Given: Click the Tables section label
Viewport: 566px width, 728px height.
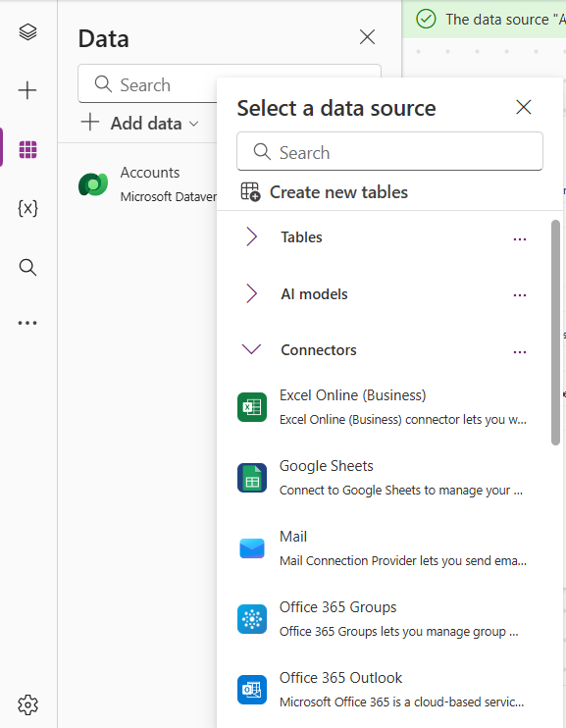Looking at the screenshot, I should click(301, 237).
